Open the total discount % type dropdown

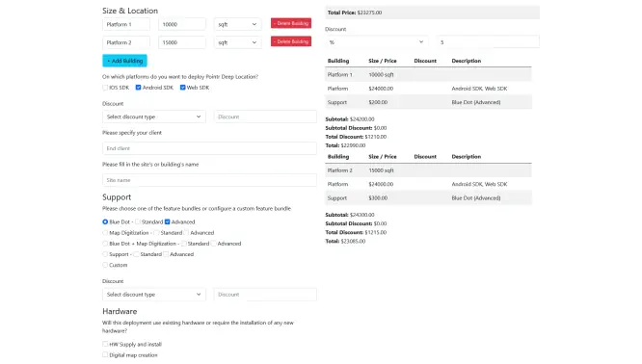tap(376, 42)
